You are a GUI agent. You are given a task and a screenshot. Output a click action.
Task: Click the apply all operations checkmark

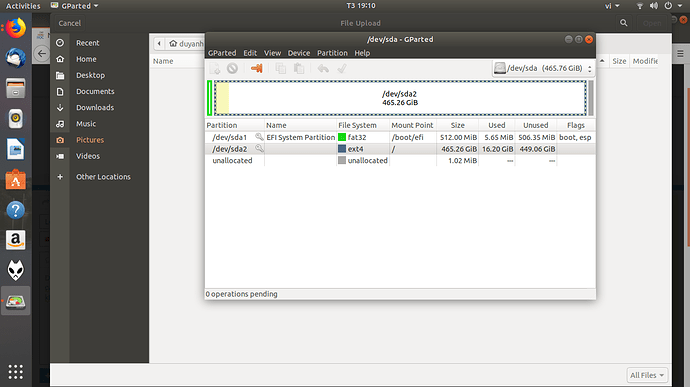click(341, 68)
